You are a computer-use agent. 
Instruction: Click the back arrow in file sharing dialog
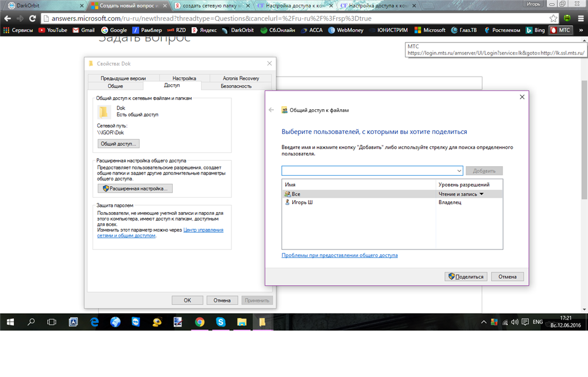272,110
